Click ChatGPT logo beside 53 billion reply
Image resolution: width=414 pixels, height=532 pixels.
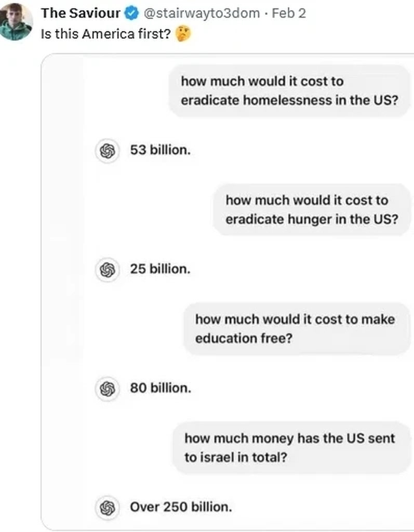[x=108, y=151]
